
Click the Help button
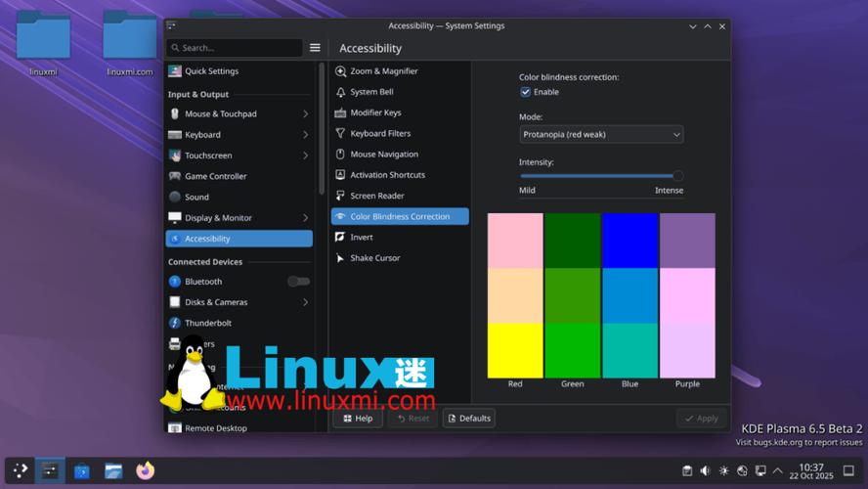[358, 419]
